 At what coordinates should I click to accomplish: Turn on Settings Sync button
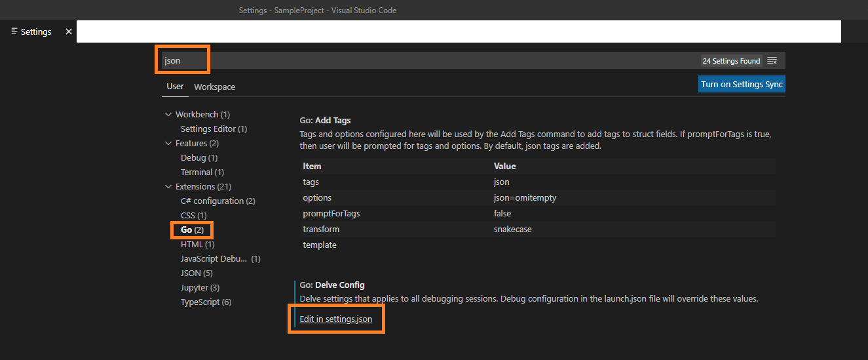pyautogui.click(x=742, y=84)
